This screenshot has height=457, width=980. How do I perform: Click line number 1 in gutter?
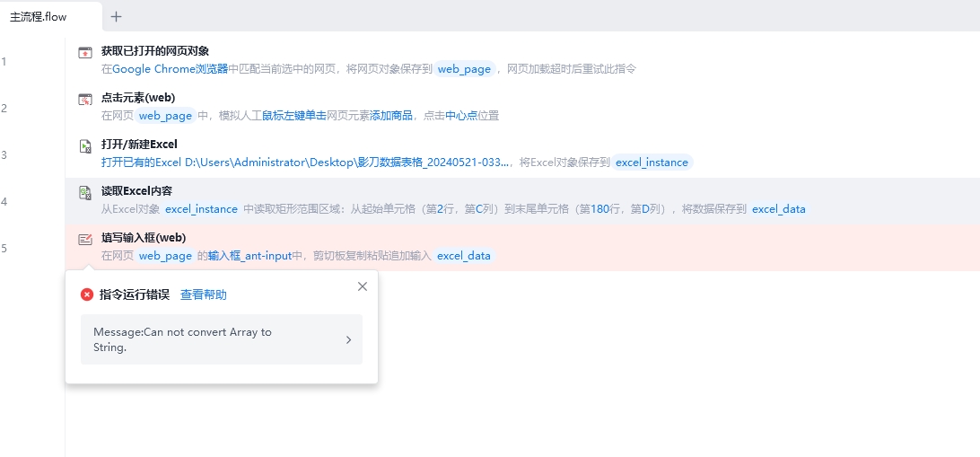click(4, 61)
